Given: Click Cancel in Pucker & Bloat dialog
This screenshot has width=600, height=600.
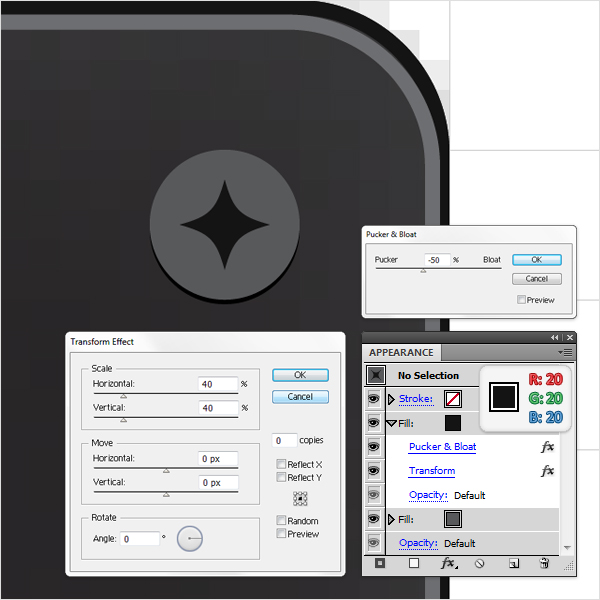Looking at the screenshot, I should 537,279.
